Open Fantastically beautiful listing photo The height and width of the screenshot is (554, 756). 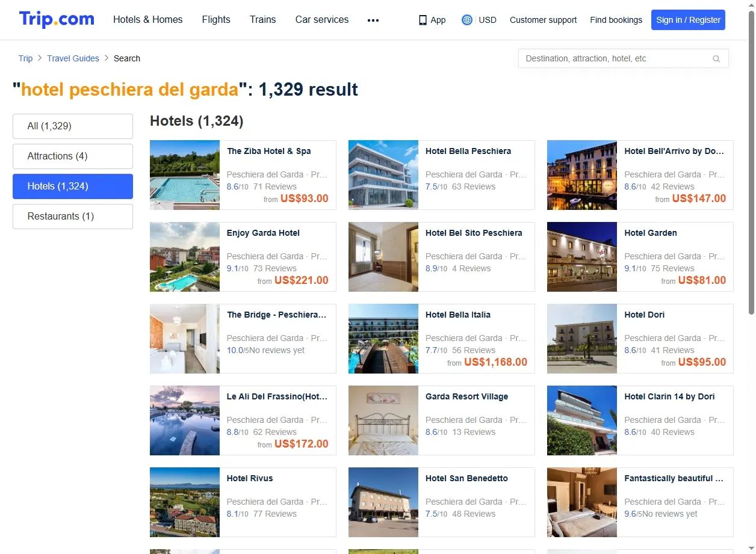582,502
